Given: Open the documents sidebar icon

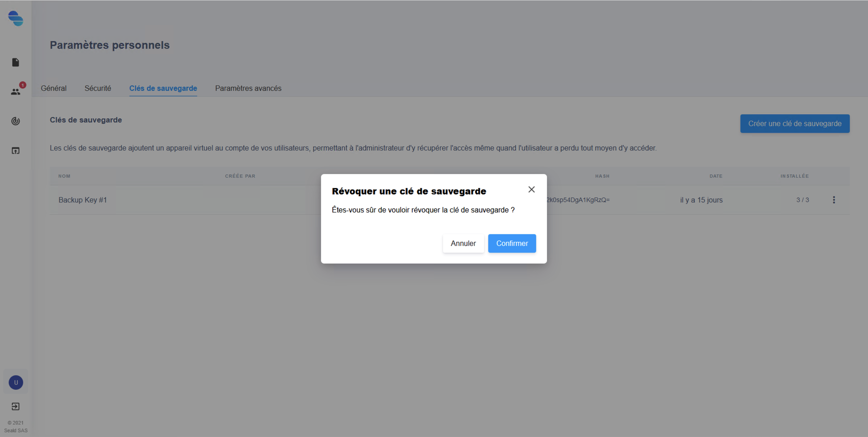Looking at the screenshot, I should tap(15, 62).
